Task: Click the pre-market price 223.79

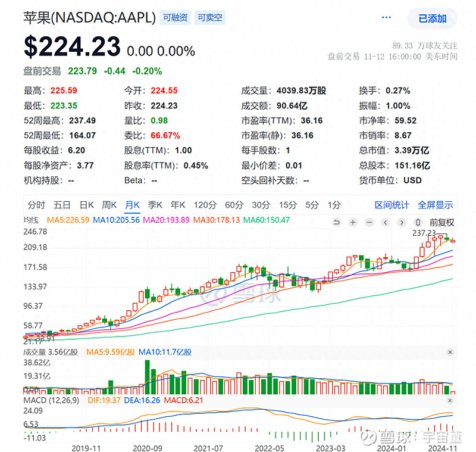Action: click(x=82, y=71)
